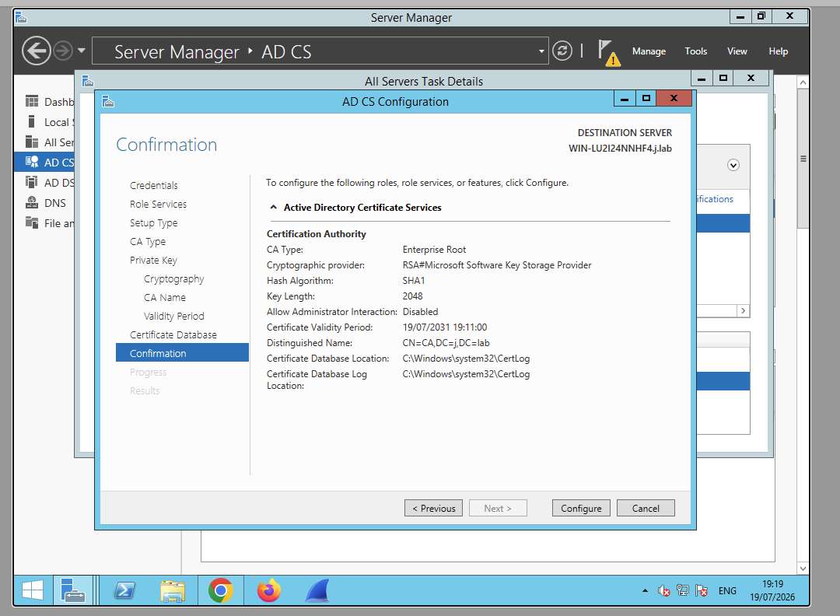840x616 pixels.
Task: Launch Google Chrome from taskbar
Action: click(221, 591)
